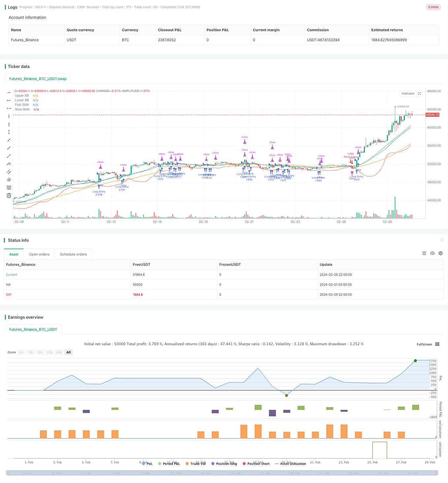Image resolution: width=448 pixels, height=483 pixels.
Task: Select the Schedule orders tab
Action: click(73, 254)
